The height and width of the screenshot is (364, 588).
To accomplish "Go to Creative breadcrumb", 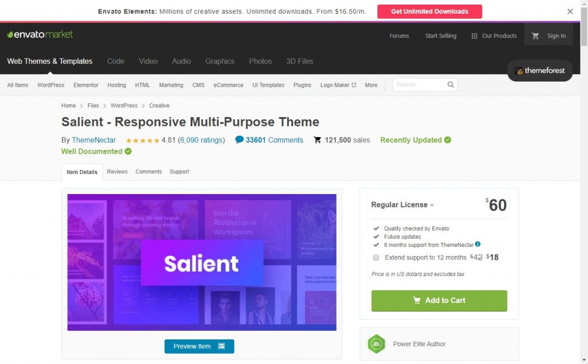I will click(x=160, y=106).
